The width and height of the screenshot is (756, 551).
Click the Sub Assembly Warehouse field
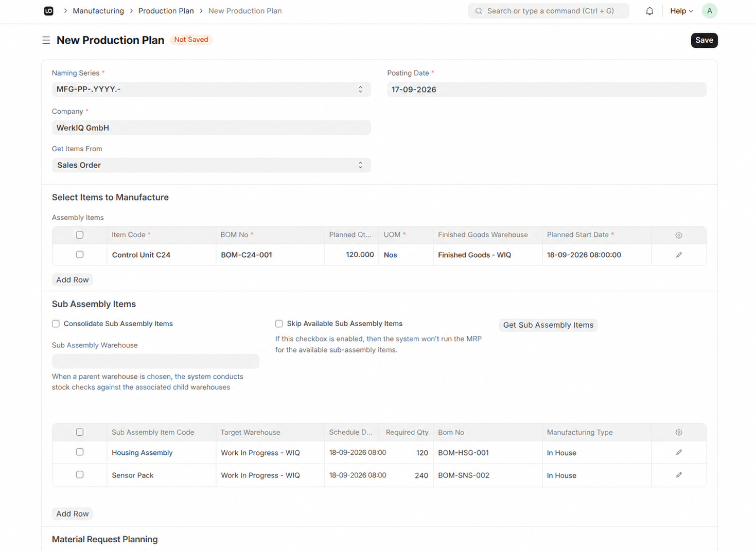coord(155,361)
